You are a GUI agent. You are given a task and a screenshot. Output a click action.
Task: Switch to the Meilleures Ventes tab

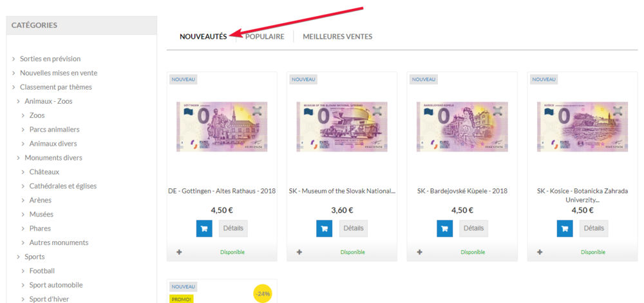point(337,37)
